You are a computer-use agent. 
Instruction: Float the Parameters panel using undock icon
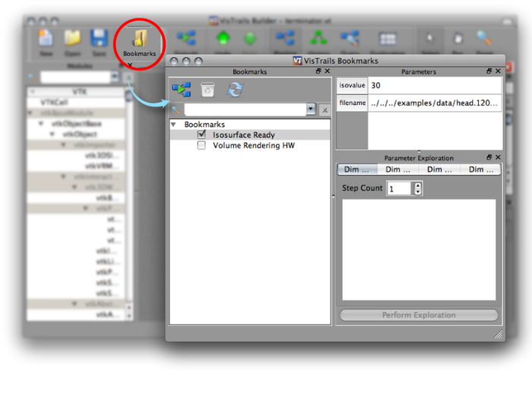pyautogui.click(x=489, y=71)
